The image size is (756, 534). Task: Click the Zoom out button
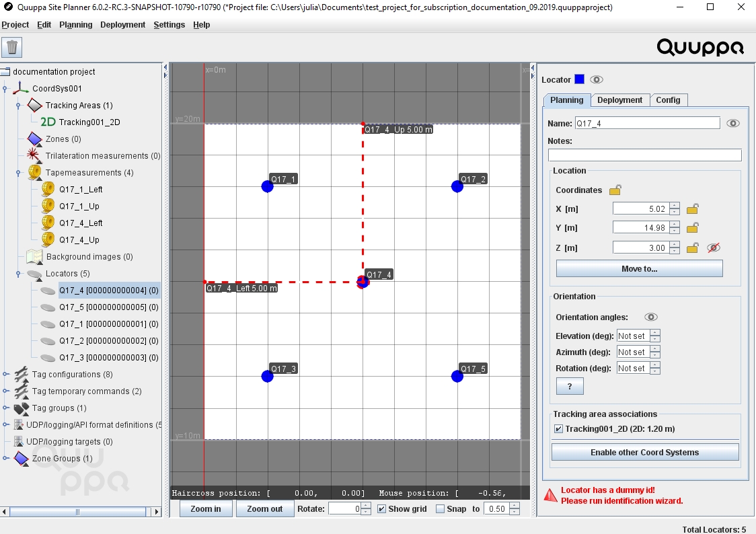265,509
